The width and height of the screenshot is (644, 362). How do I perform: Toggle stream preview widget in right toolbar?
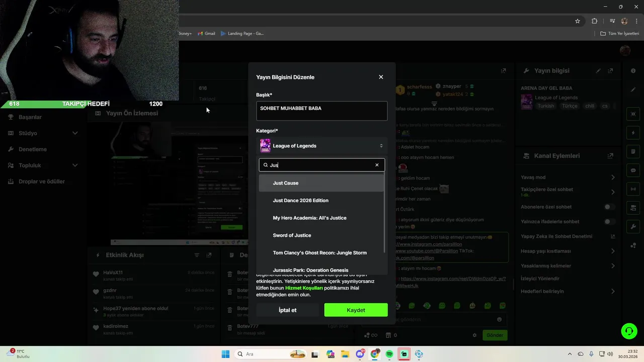(633, 114)
